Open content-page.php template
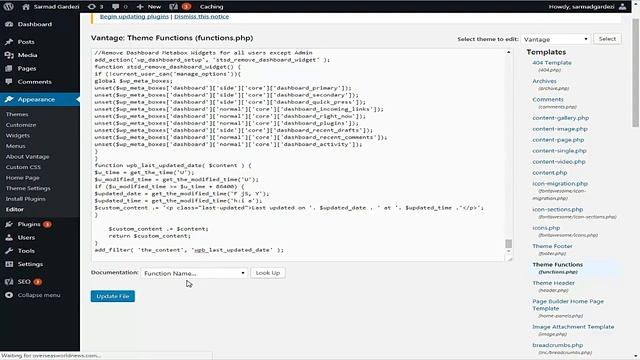The height and width of the screenshot is (360, 640). click(x=558, y=140)
